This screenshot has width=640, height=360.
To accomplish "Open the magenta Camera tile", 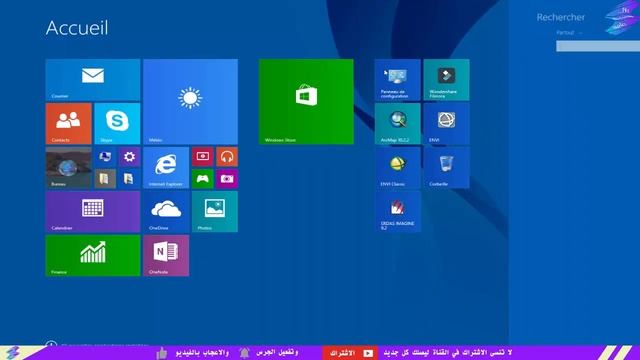I will pyautogui.click(x=227, y=179).
